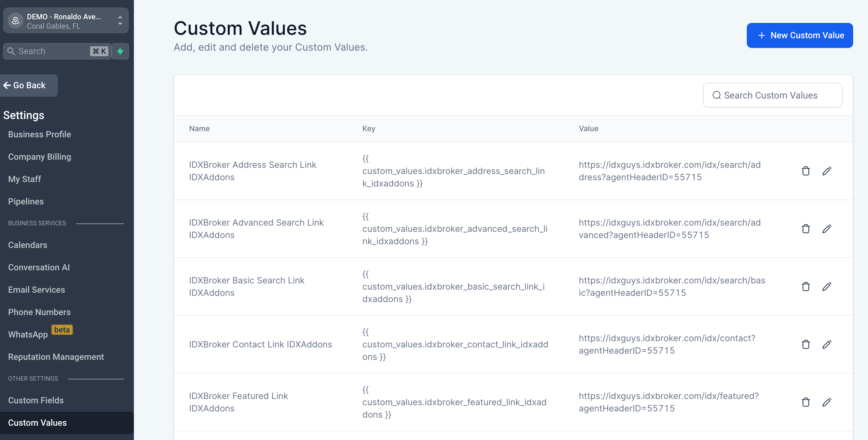Edit IDXBroker Featured Link custom value
The image size is (868, 440).
click(x=827, y=402)
